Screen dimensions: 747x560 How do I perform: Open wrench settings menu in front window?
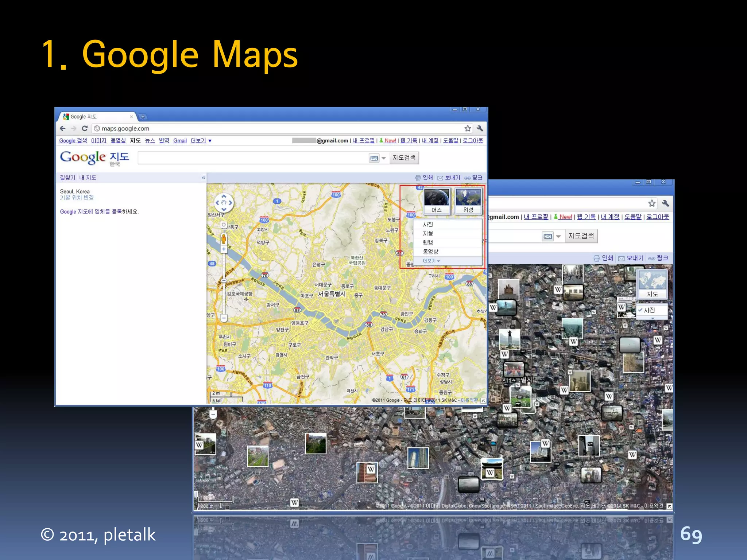tap(480, 128)
